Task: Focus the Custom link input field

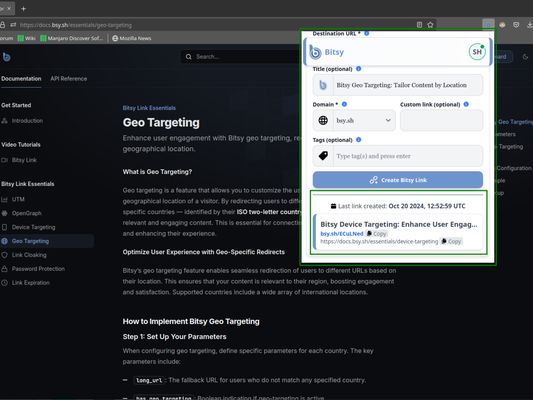Action: point(441,120)
